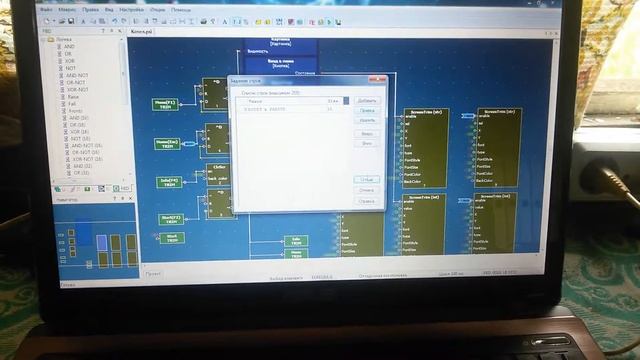Select OR-NOT (16) in the library tree
This screenshot has width=640, height=360.
coord(87,152)
